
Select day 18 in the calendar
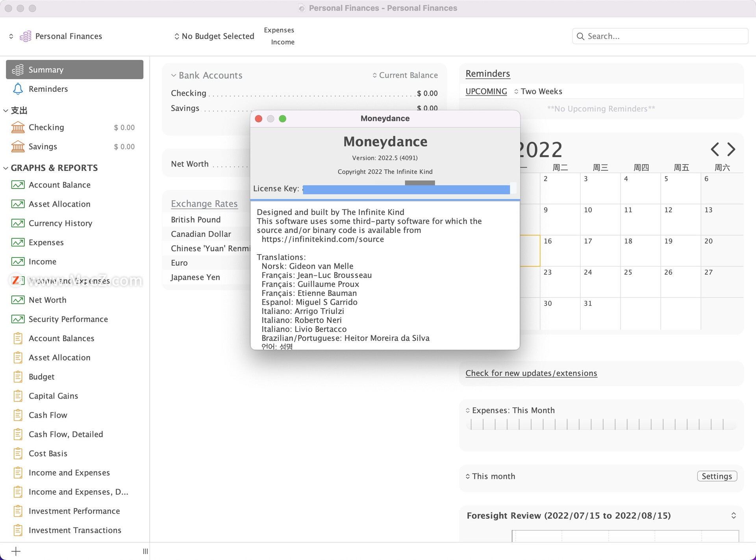click(640, 251)
